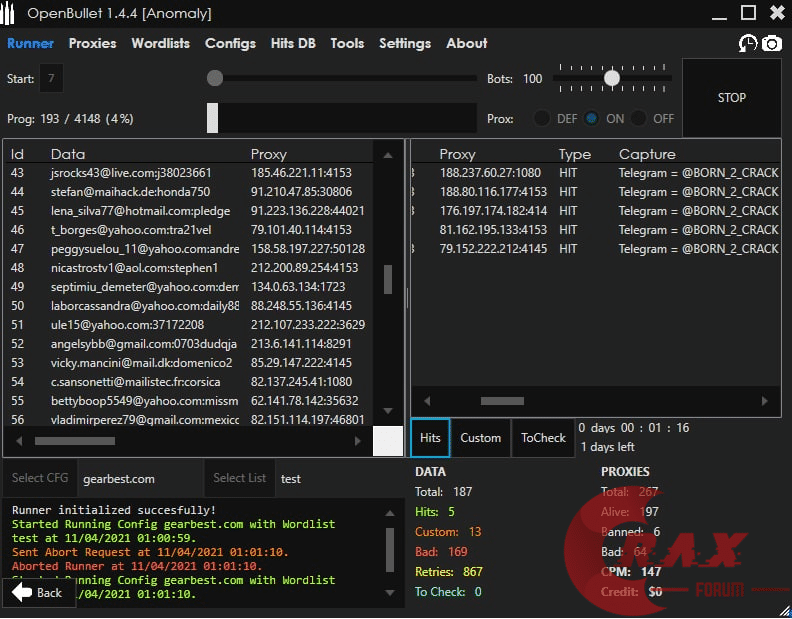Sort the hits list by Capture column

[647, 154]
